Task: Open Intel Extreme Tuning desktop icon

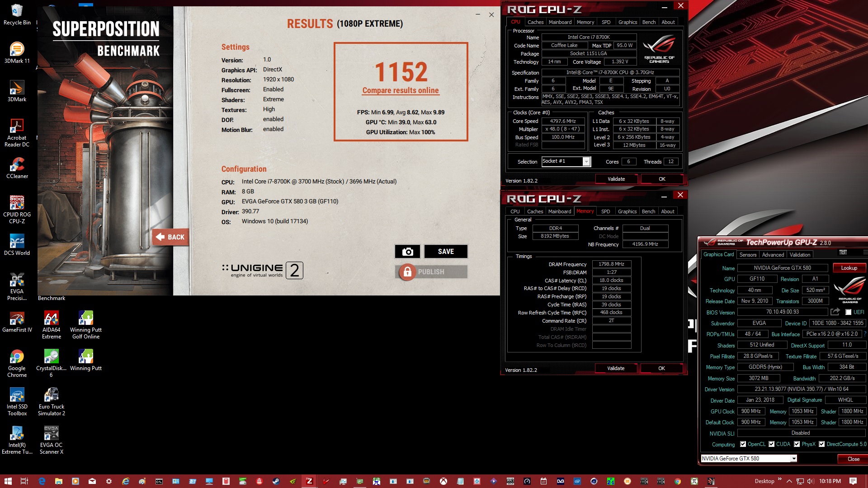Action: pos(17,440)
